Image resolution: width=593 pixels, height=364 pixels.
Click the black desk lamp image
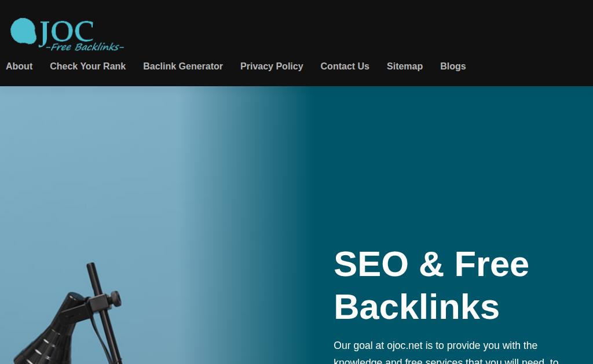[68, 313]
